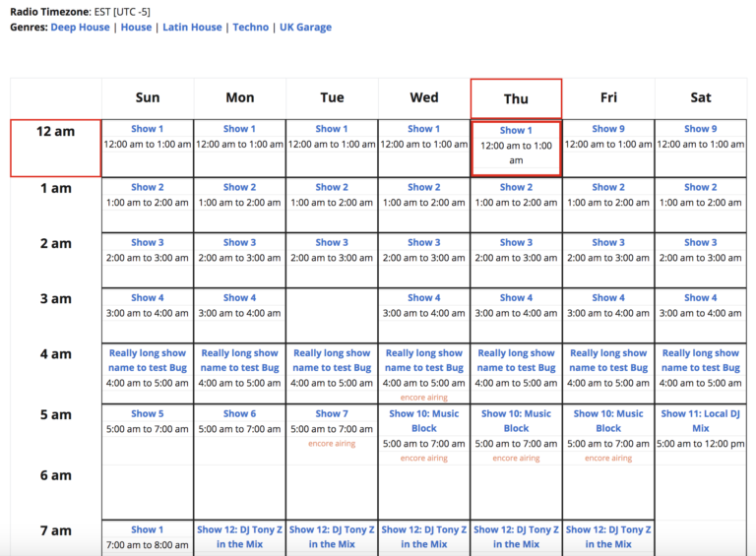The height and width of the screenshot is (556, 756).
Task: Open Show 3 in the Fri column
Action: click(608, 242)
